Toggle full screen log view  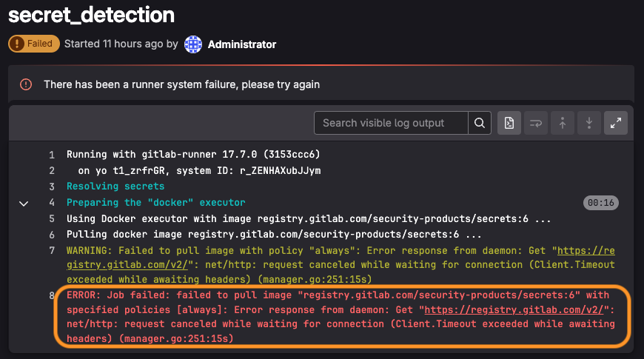tap(616, 123)
